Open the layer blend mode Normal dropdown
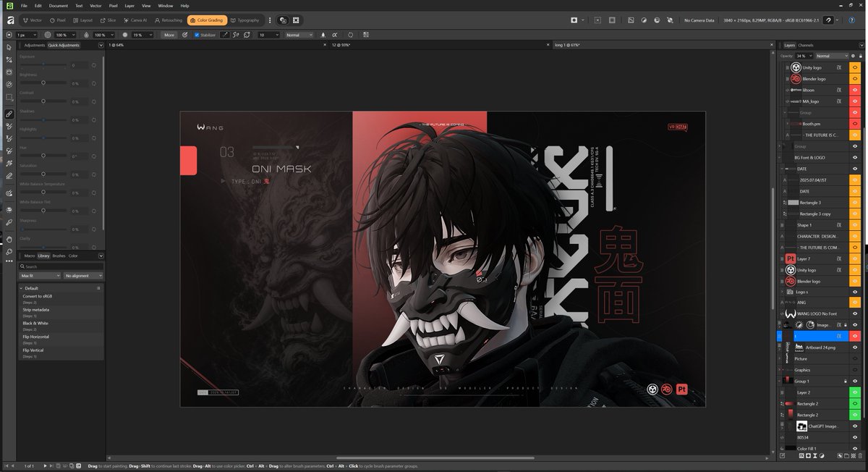Viewport: 868px width, 472px height. coord(832,56)
